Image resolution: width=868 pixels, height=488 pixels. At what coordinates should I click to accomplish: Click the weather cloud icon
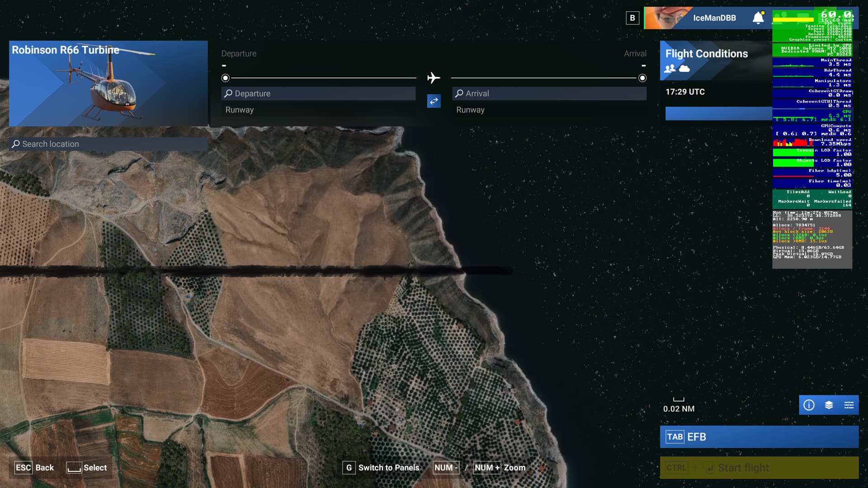coord(684,69)
